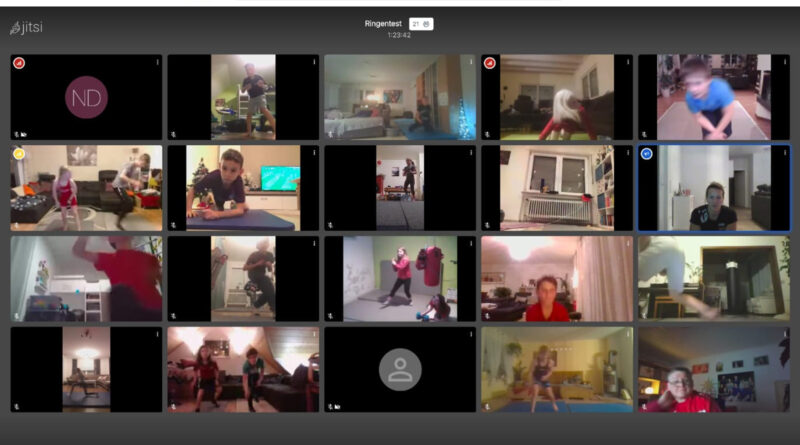Click muted mic icon on boy planking tile
Screen dimensions: 800x445
[173, 225]
